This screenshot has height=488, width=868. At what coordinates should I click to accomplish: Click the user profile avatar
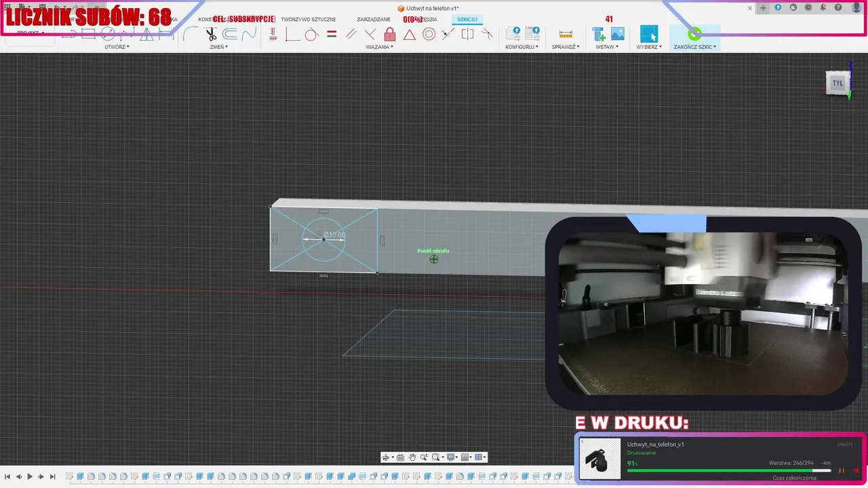pos(856,7)
